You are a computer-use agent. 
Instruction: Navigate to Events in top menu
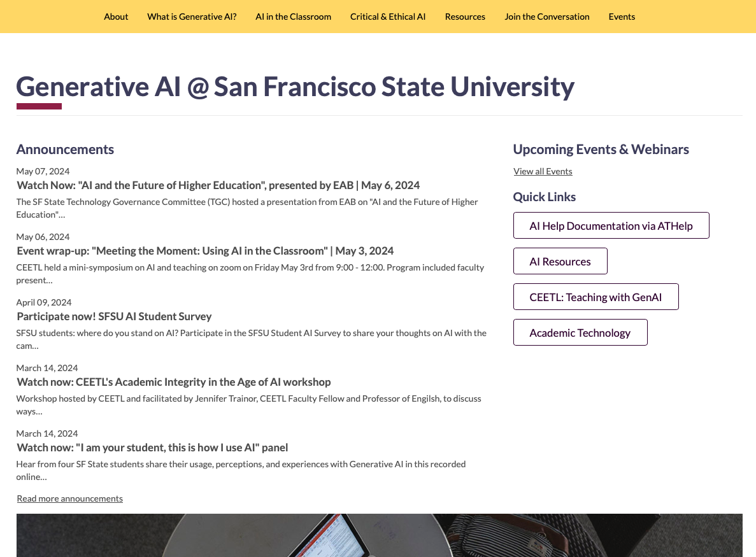(622, 17)
